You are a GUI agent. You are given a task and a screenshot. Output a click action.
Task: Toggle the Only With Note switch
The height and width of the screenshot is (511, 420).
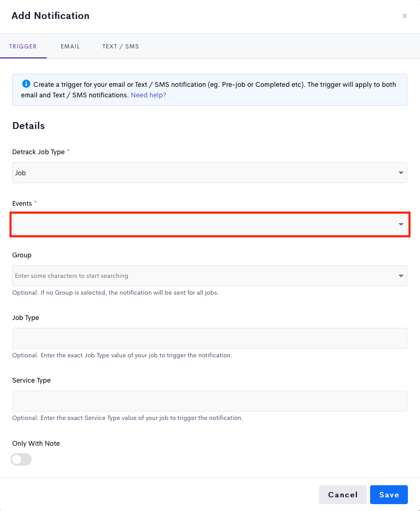coord(21,459)
